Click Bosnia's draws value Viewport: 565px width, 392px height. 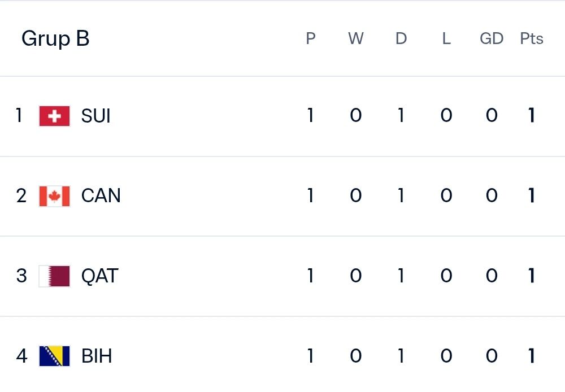point(401,356)
